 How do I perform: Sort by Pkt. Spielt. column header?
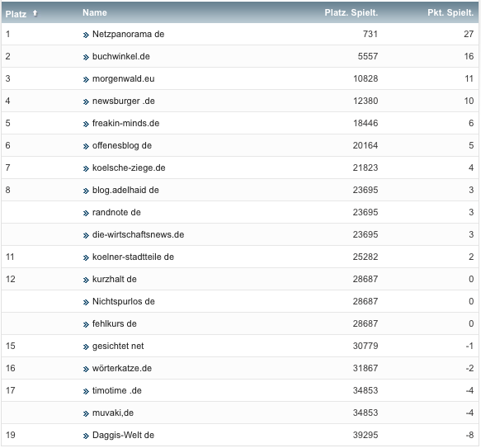point(450,12)
